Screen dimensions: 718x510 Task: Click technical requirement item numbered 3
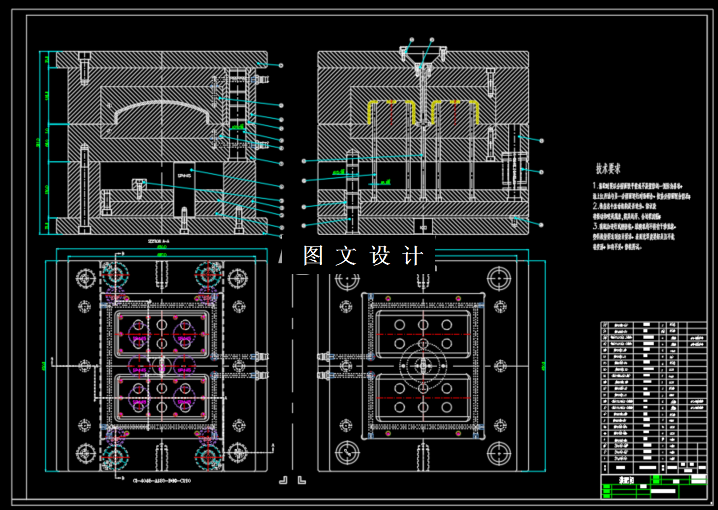point(634,236)
